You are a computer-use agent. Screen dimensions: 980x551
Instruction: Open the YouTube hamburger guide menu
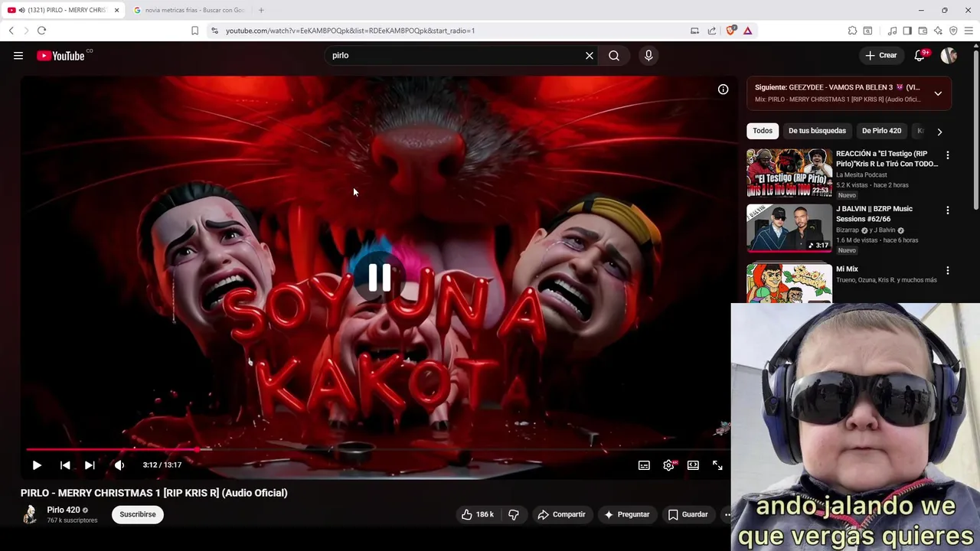click(18, 55)
